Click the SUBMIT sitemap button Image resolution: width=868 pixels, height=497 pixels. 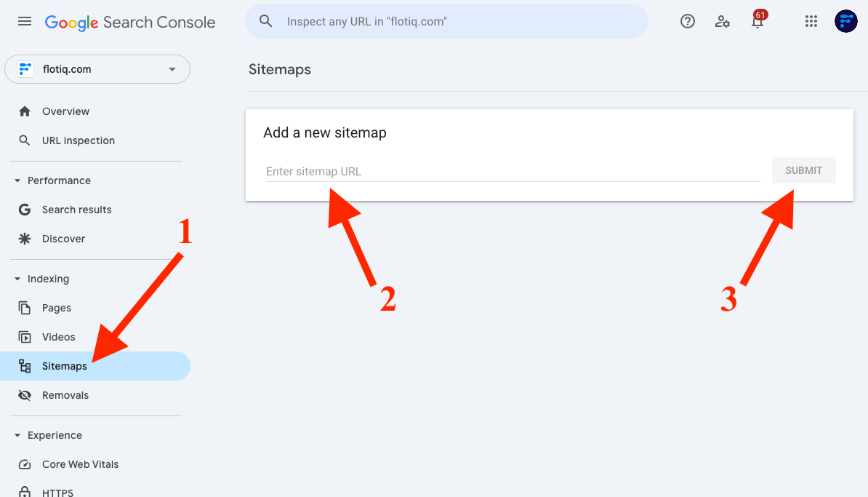point(804,170)
